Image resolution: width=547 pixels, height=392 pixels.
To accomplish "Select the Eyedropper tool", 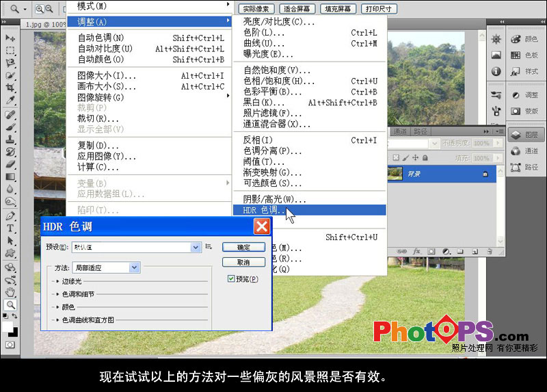I will tap(10, 100).
